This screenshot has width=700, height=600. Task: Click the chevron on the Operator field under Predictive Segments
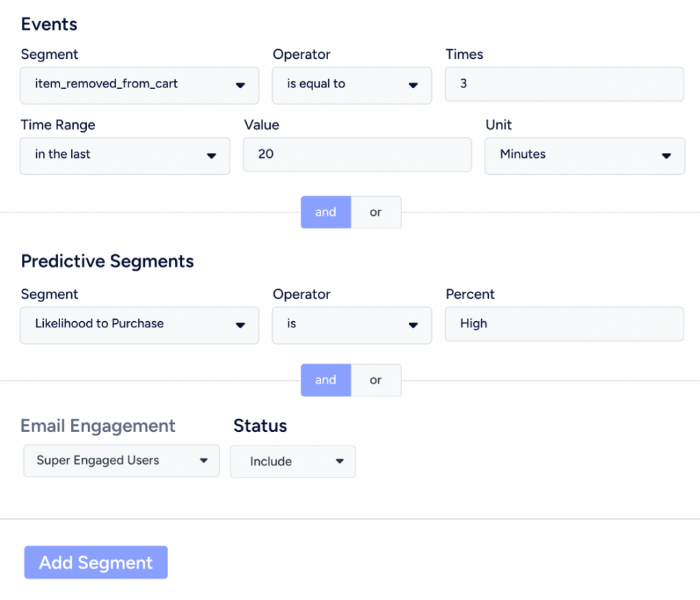[x=413, y=325]
